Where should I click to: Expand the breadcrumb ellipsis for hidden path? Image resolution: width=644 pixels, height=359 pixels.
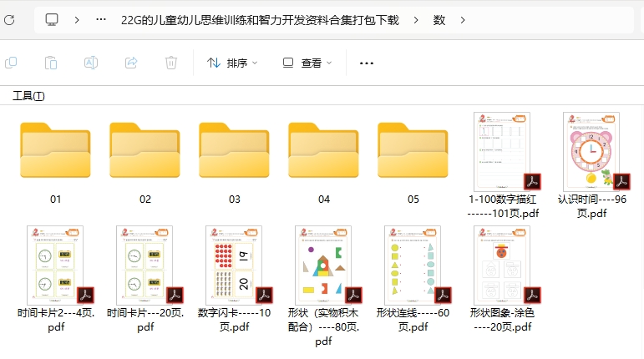click(101, 20)
